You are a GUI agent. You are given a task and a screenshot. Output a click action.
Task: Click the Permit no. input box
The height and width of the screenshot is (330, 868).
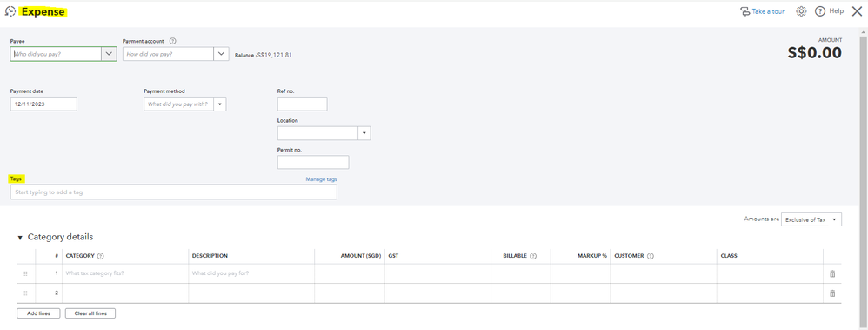[x=313, y=162]
